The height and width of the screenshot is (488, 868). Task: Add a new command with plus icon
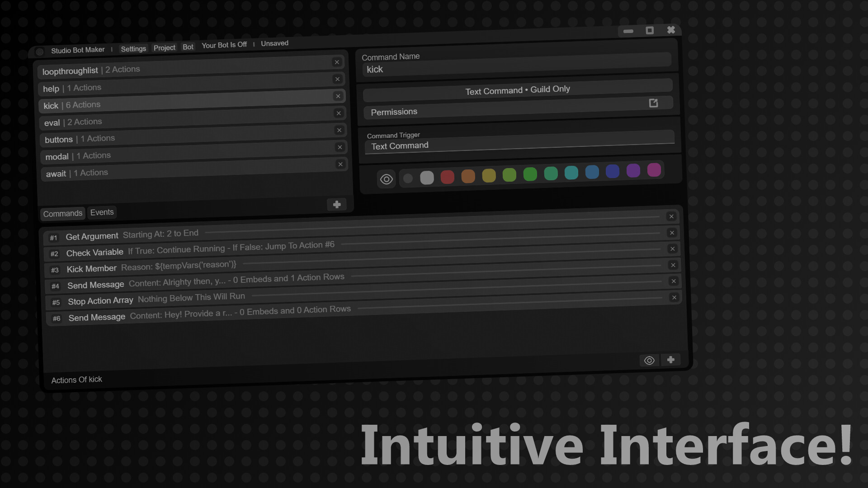(x=337, y=205)
